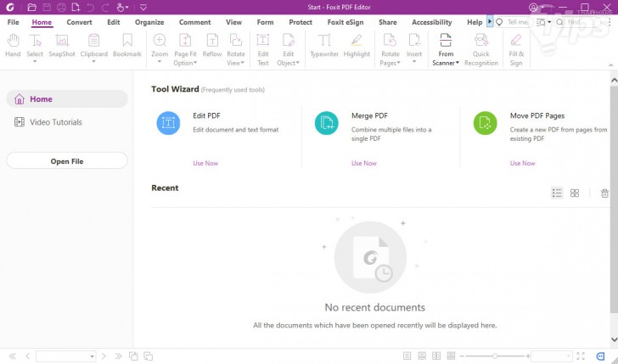
Task: Select the Hand tool
Action: (x=13, y=46)
